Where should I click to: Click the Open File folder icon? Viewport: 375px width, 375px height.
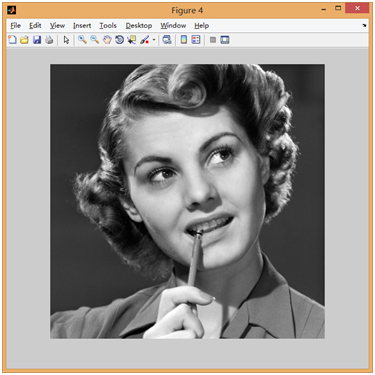[x=24, y=40]
